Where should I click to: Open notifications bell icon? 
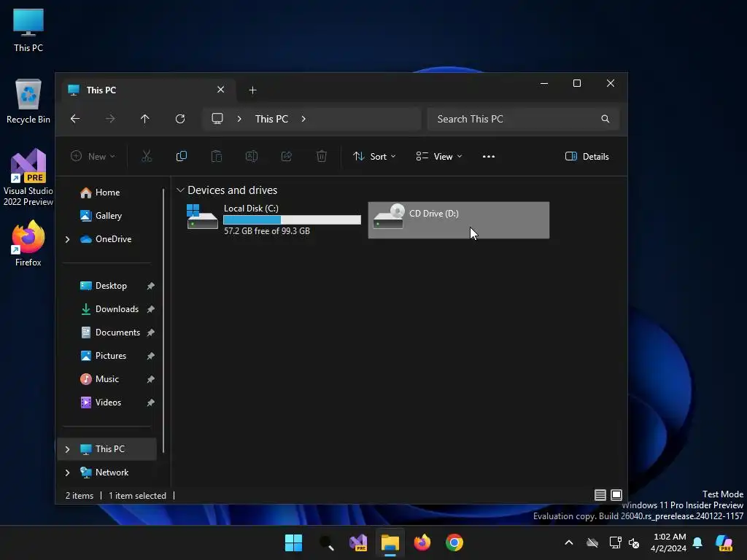click(x=697, y=542)
